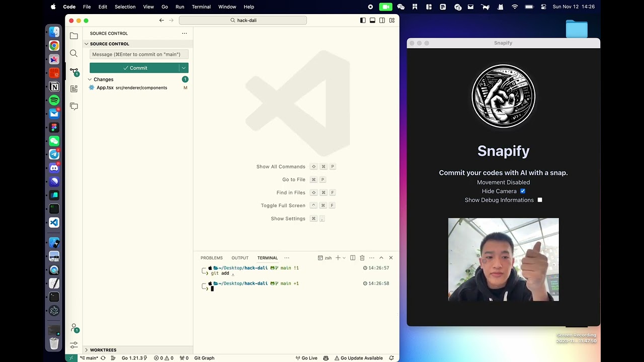Open the Run menu in menu bar
The width and height of the screenshot is (644, 362).
(180, 7)
